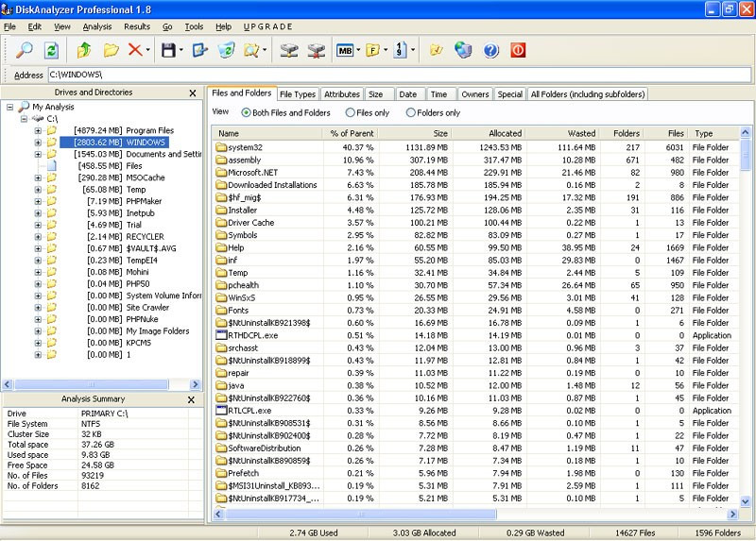The width and height of the screenshot is (756, 541).
Task: Click the blue question mark help icon
Action: click(490, 50)
